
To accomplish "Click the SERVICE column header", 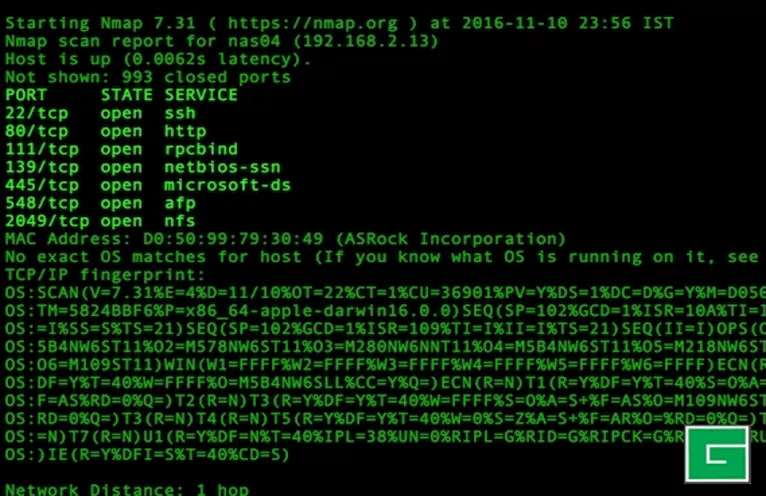I will point(201,95).
